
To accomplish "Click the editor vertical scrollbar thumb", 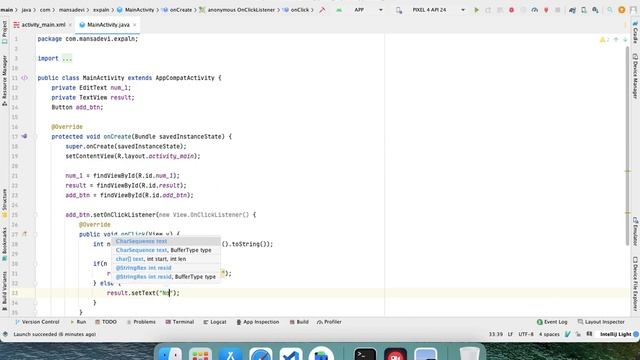I will click(628, 146).
